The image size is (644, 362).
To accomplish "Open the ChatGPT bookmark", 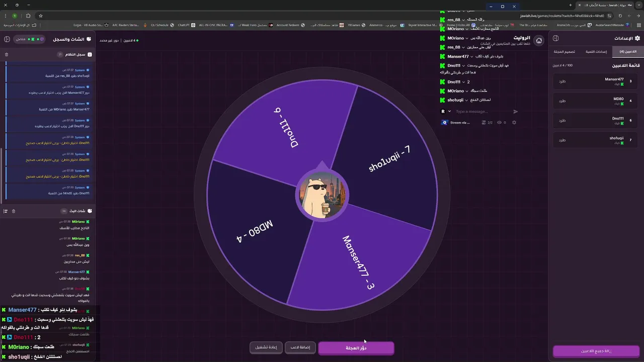I will pyautogui.click(x=187, y=25).
